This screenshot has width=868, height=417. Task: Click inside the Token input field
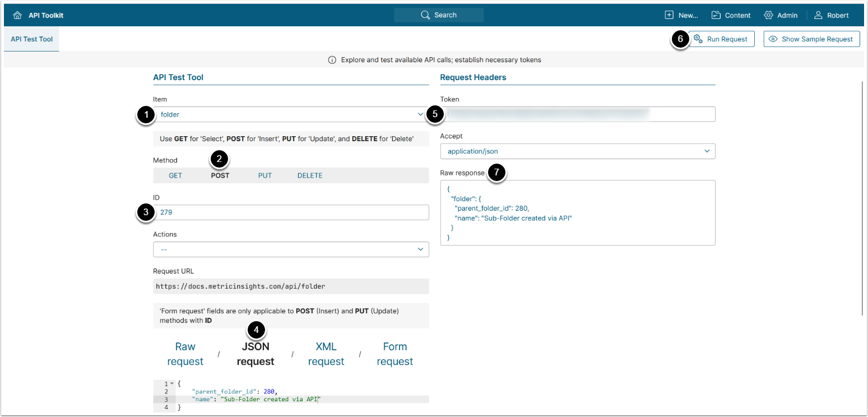tap(578, 114)
